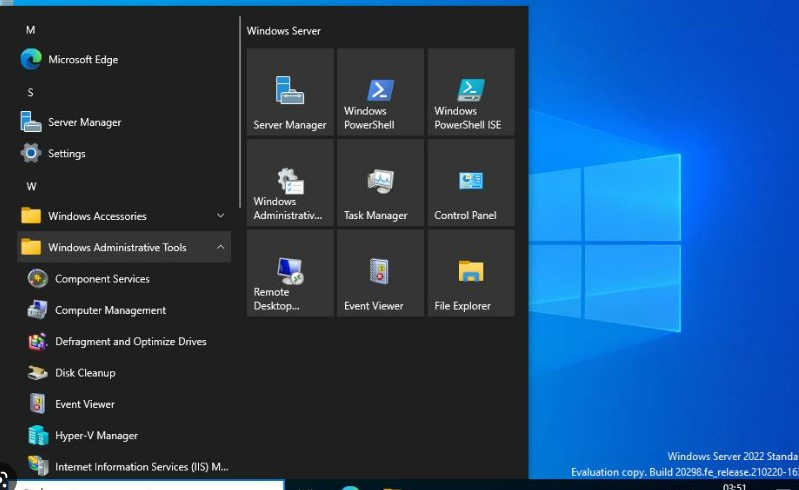Open Internet Information Services (IIS) Manager entry
The height and width of the screenshot is (490, 799).
[x=124, y=467]
